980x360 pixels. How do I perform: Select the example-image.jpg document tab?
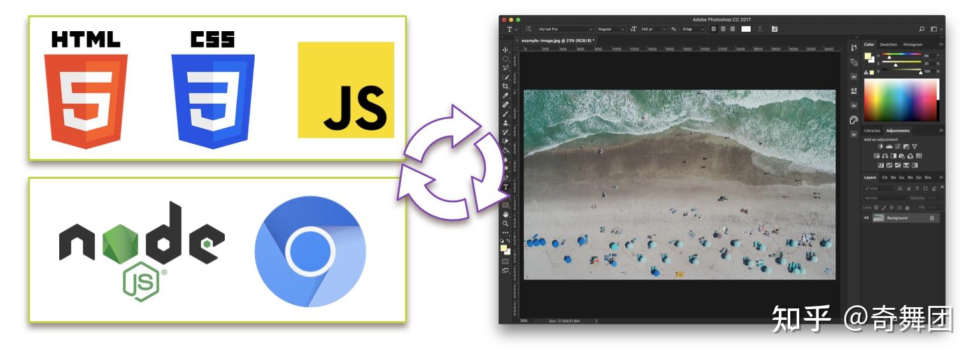(x=558, y=40)
